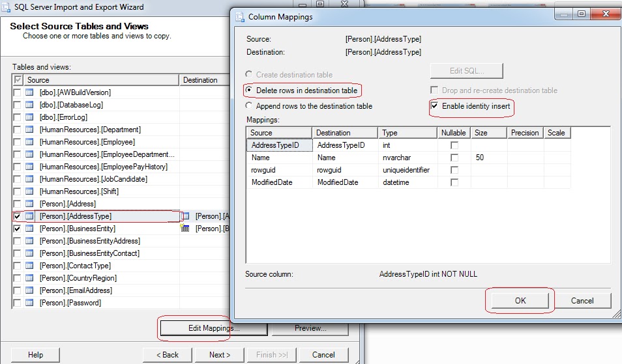Click Source column header in Mappings grid

[279, 133]
